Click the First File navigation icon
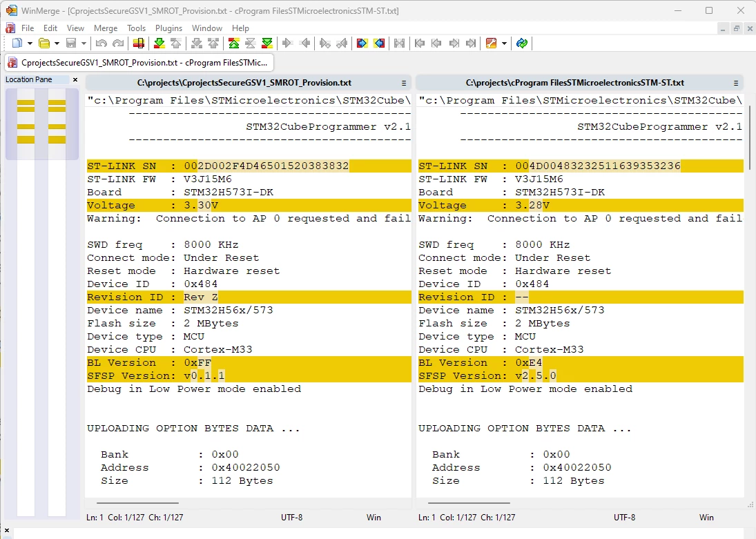 pyautogui.click(x=420, y=43)
